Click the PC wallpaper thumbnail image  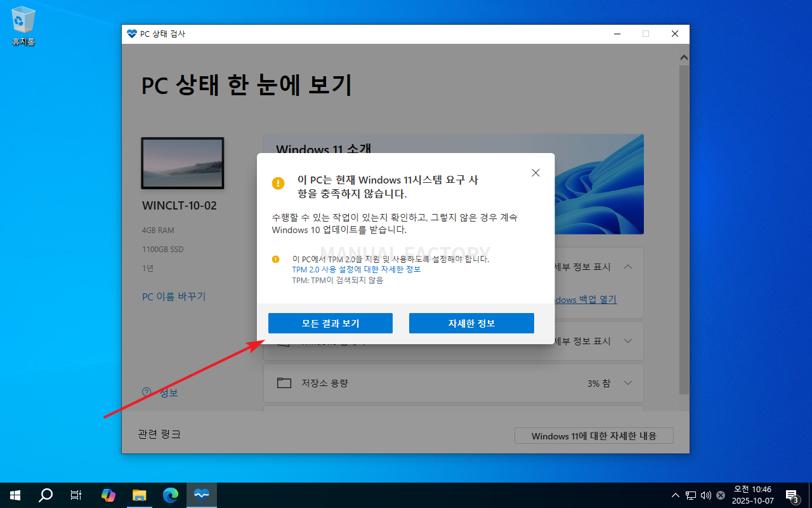coord(182,163)
